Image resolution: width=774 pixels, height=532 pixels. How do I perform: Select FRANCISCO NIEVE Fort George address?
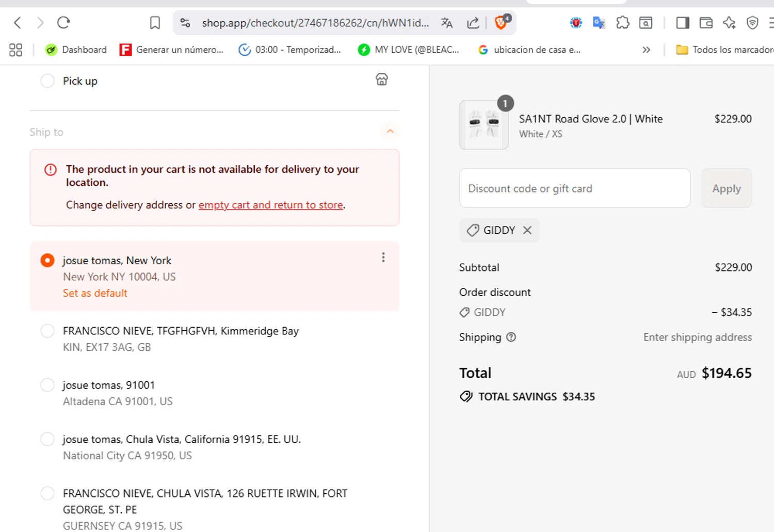[47, 493]
